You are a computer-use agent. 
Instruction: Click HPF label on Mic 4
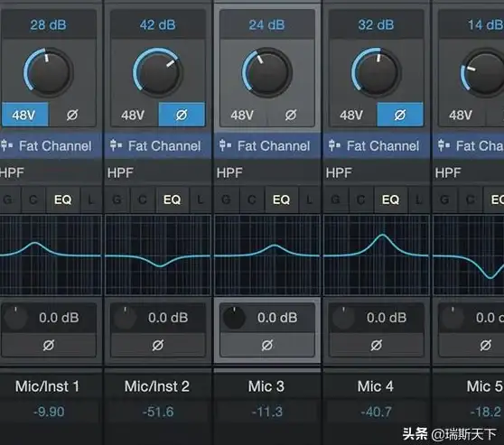[339, 173]
